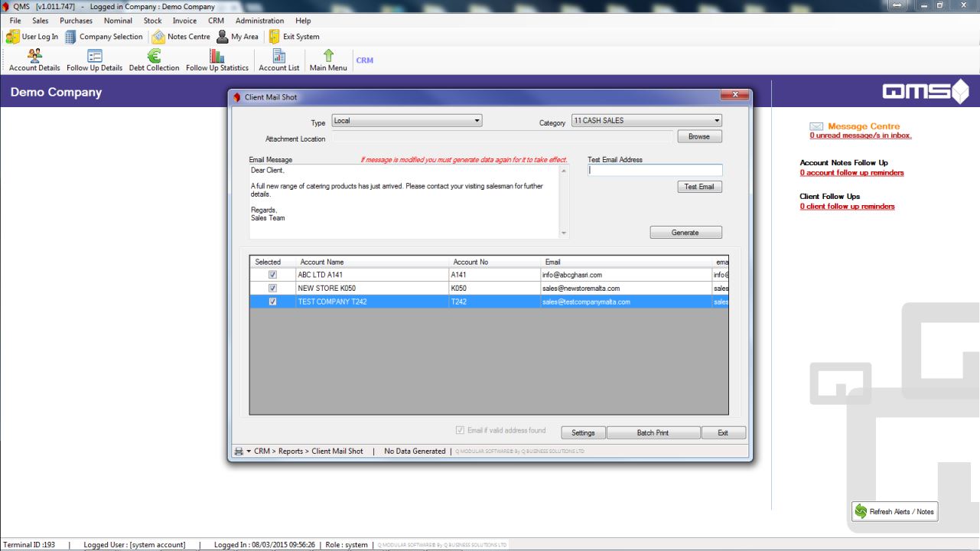980x551 pixels.
Task: Open Follow Up Details toolbar icon
Action: (94, 60)
